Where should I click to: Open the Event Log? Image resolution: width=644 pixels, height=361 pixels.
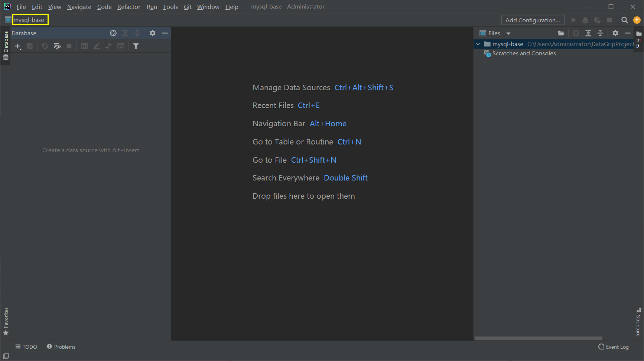coord(614,347)
